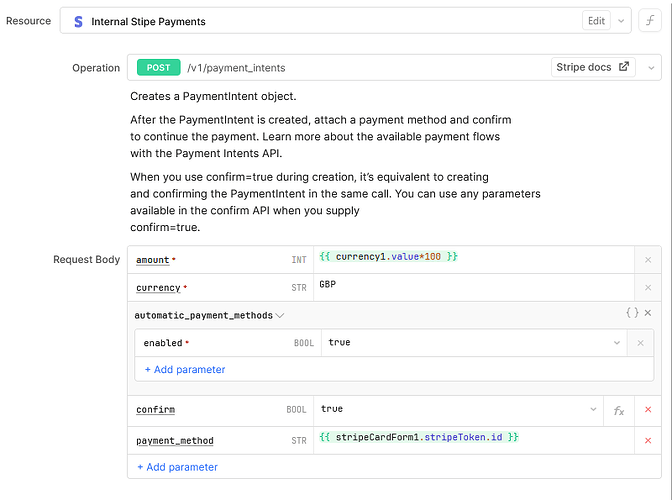Click the Request Body label
Screen dimensions: 672x500
pos(87,260)
